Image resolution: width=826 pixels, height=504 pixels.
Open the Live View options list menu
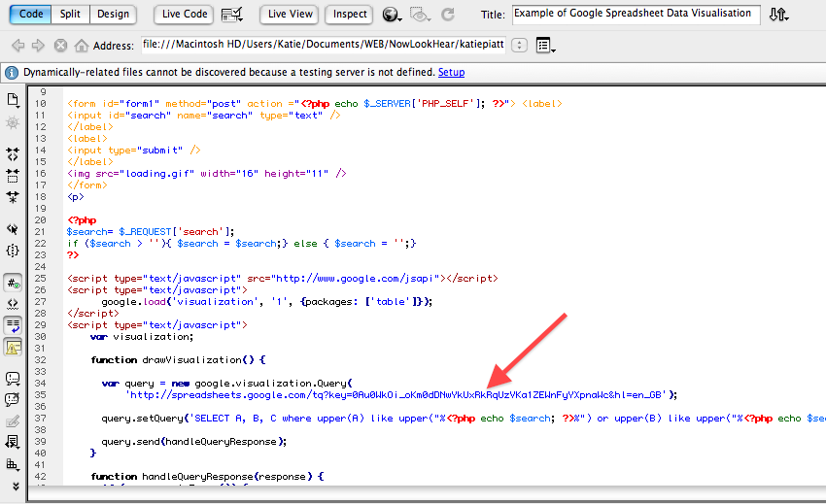point(545,46)
